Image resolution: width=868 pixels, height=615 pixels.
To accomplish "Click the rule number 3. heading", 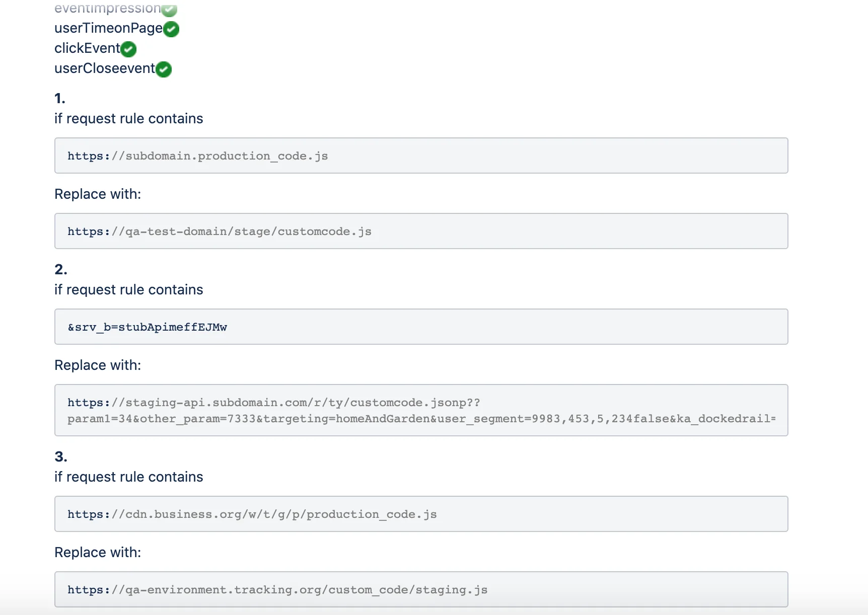I will click(61, 456).
